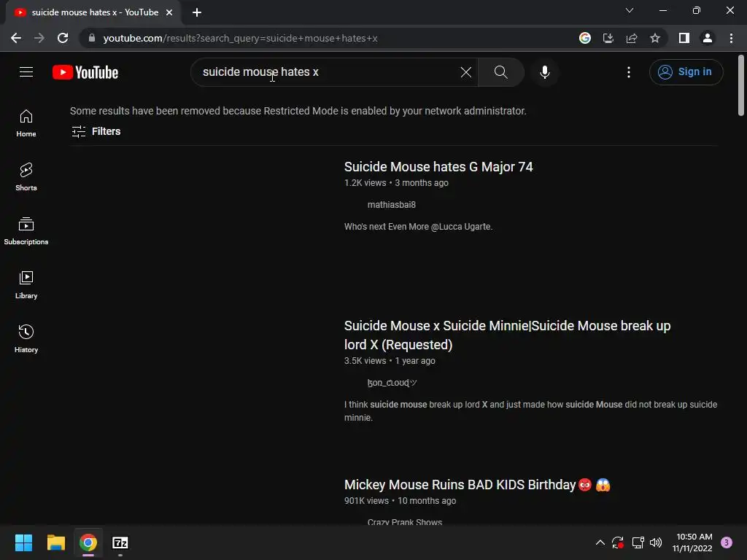Open Windows Start menu
Screen dimensions: 747x560
[x=23, y=542]
